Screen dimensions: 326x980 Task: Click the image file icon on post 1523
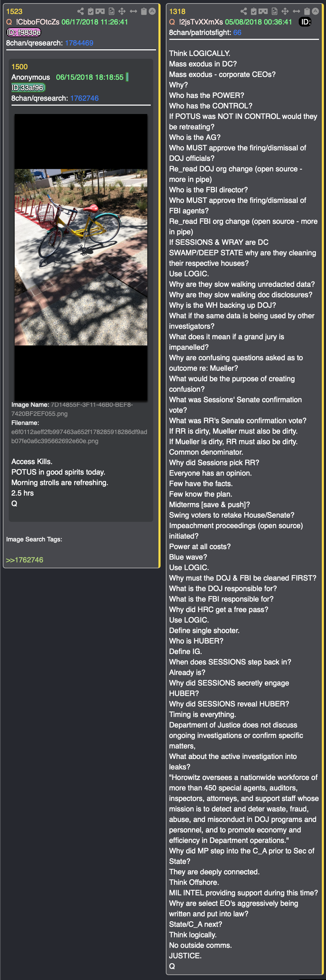[x=112, y=12]
